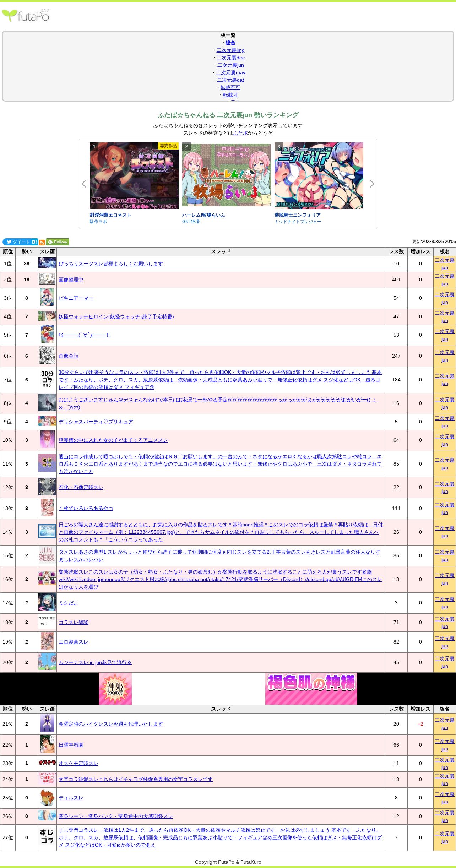Screen dimensions: 456x868
Task: Open the ミクだよ thread
Action: (x=69, y=603)
